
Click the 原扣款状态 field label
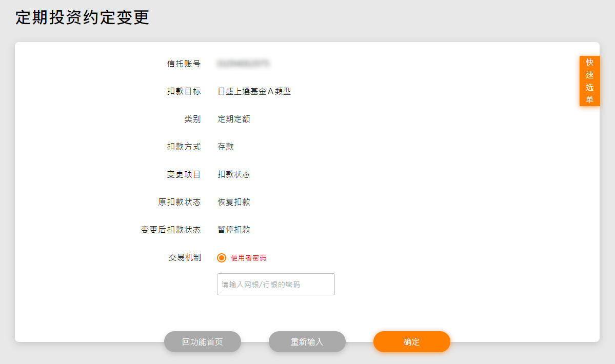180,202
